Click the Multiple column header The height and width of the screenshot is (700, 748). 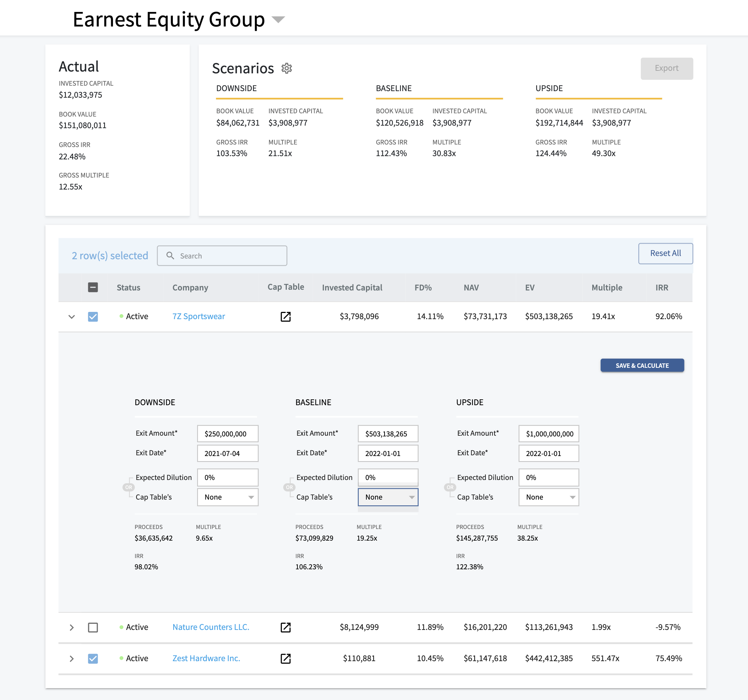tap(606, 288)
